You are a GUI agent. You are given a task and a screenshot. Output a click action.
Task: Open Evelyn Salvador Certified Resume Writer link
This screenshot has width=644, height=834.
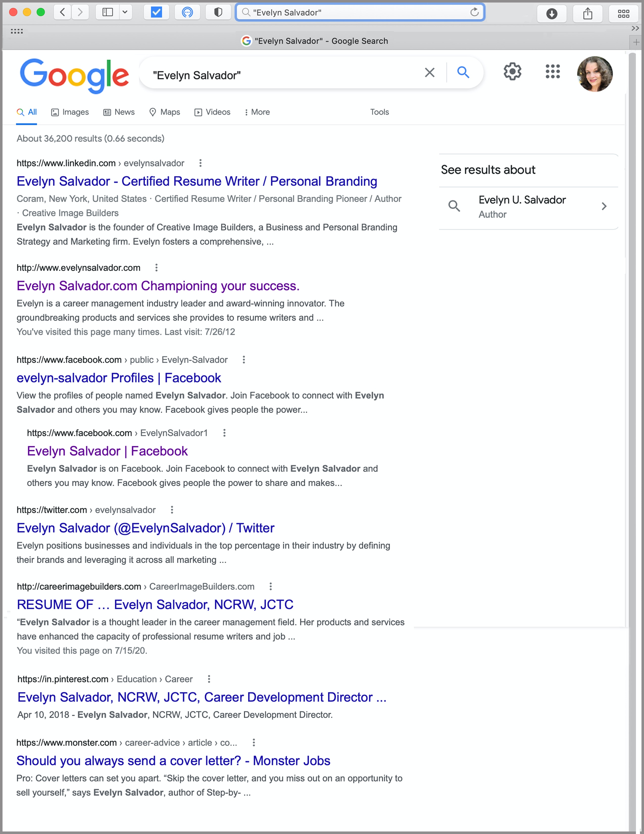(x=197, y=181)
